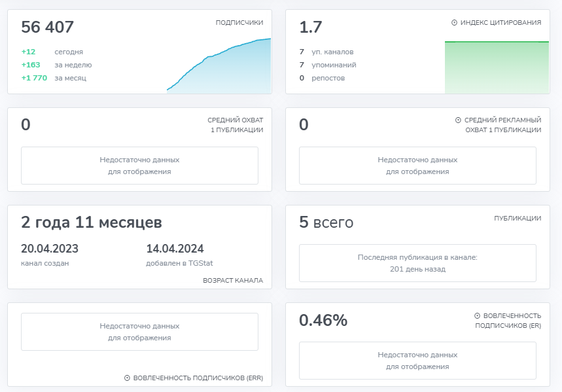The width and height of the screenshot is (562, 392).
Task: Open the green citation index chart
Action: click(497, 67)
